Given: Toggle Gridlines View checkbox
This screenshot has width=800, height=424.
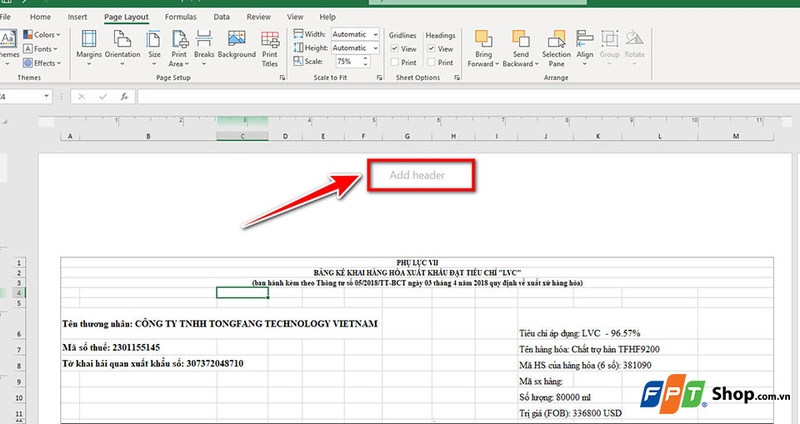Looking at the screenshot, I should [x=394, y=48].
